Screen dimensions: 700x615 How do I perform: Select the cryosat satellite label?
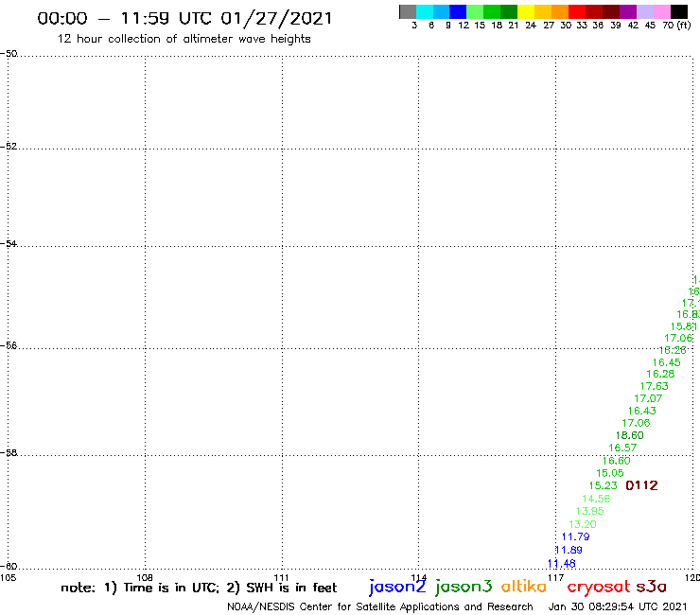coord(599,588)
